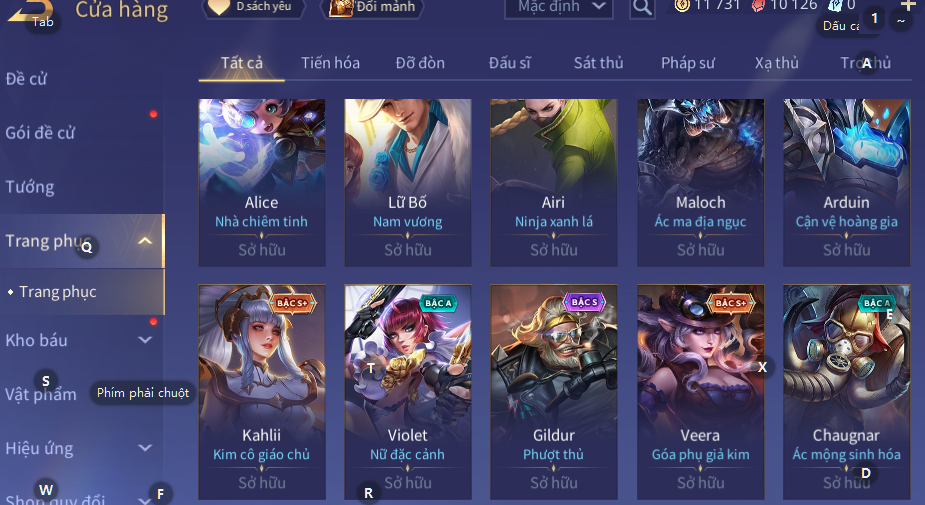Open the Mặc định sort dropdown
Image resolution: width=925 pixels, height=505 pixels.
pos(559,7)
